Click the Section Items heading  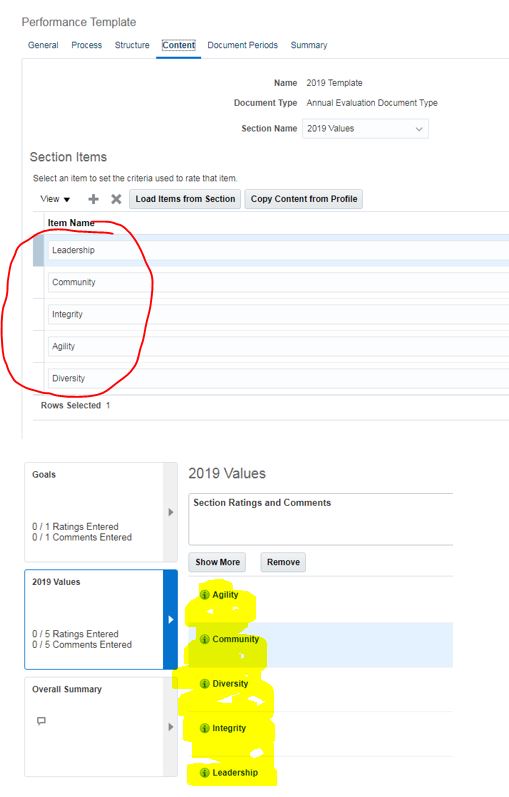(x=68, y=157)
